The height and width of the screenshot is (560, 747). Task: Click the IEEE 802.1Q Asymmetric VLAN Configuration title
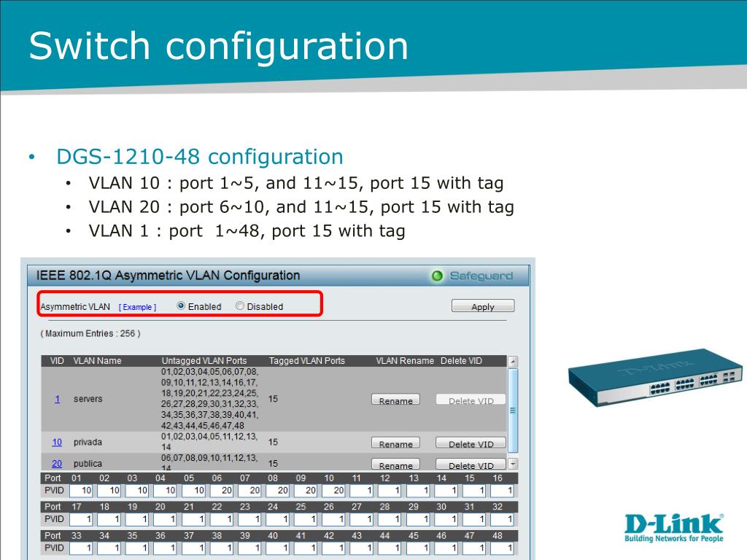pos(169,275)
